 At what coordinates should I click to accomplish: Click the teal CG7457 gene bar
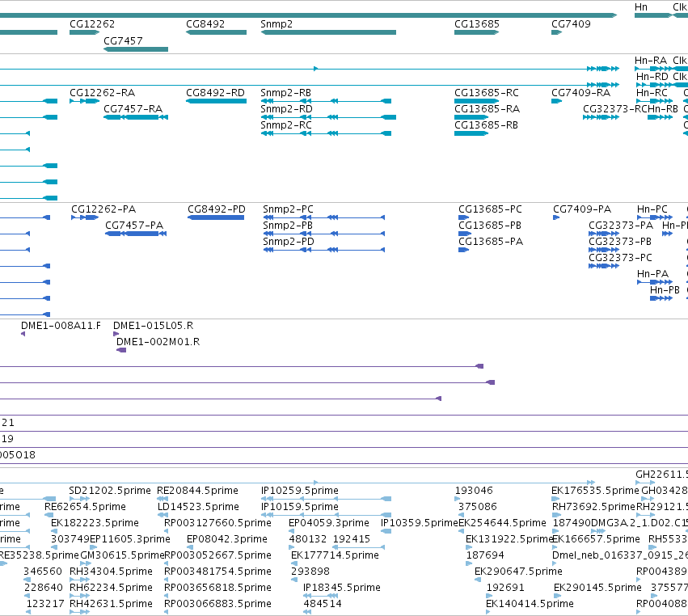(x=136, y=49)
